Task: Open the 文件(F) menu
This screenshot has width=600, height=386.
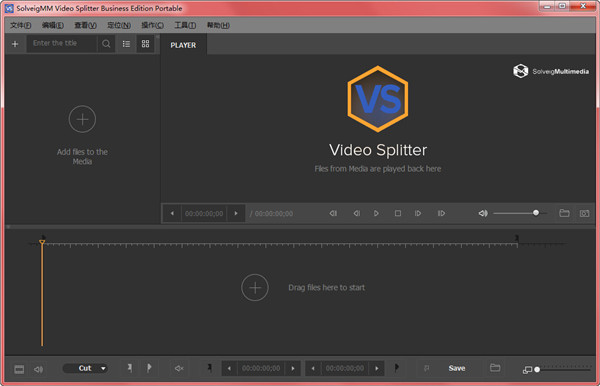Action: coord(21,25)
